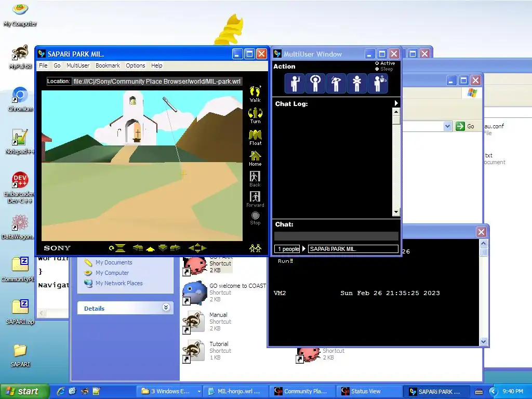Open the Help menu
Viewport: 532px width, 399px height.
(x=156, y=65)
